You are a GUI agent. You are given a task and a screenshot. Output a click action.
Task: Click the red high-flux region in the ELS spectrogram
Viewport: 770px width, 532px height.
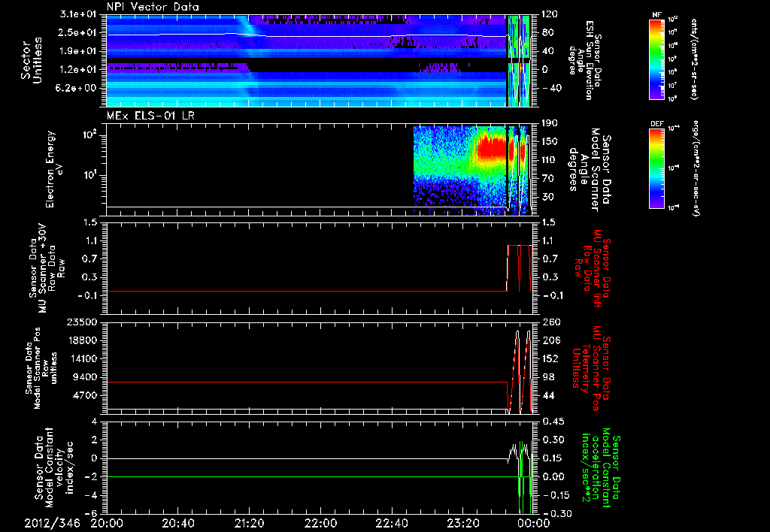click(492, 148)
